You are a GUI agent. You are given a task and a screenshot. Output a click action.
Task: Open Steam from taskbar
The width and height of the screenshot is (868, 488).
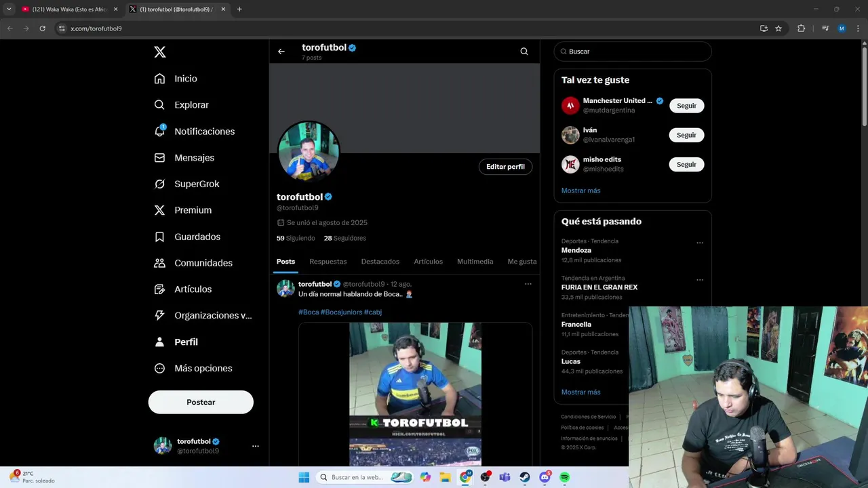(525, 477)
